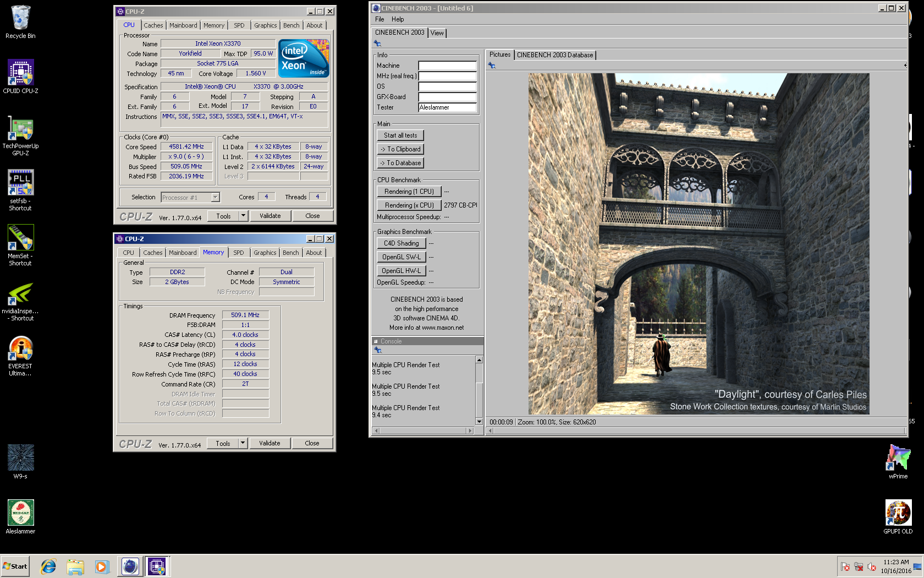The width and height of the screenshot is (924, 578).
Task: Click the Action Center flag tray icon
Action: 845,567
